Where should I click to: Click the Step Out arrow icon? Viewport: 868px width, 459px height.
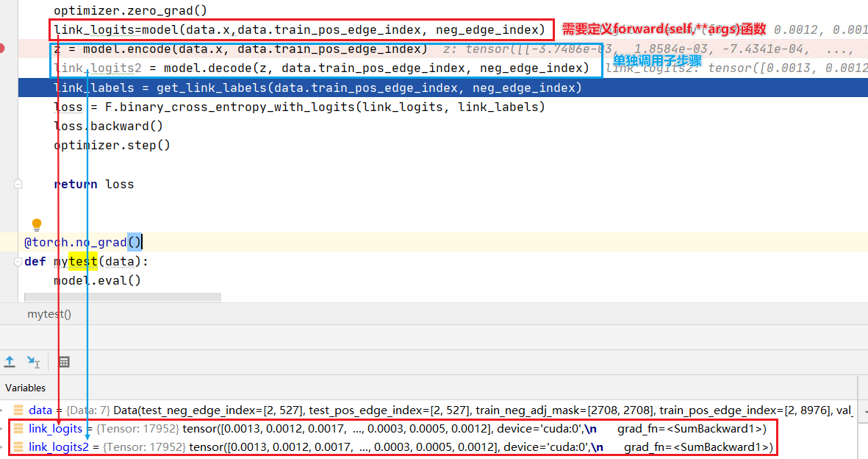(10, 361)
